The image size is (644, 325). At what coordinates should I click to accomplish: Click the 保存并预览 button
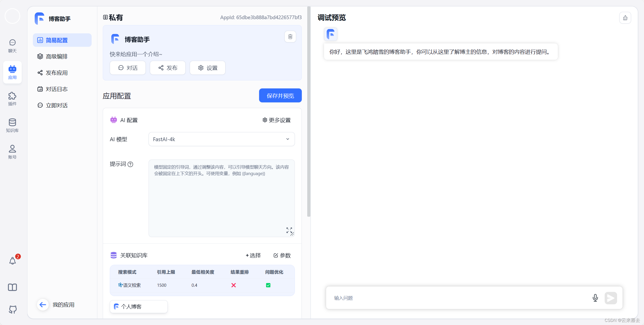point(280,95)
